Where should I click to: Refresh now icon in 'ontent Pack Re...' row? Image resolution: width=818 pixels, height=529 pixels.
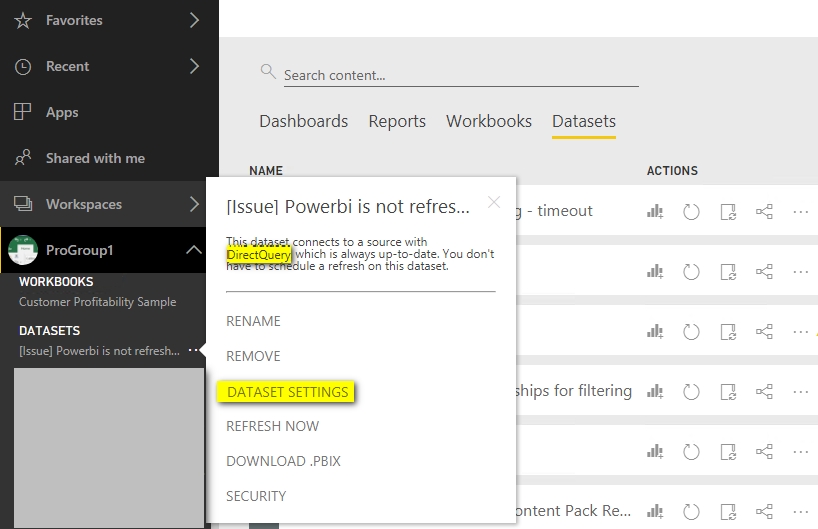pyautogui.click(x=691, y=512)
